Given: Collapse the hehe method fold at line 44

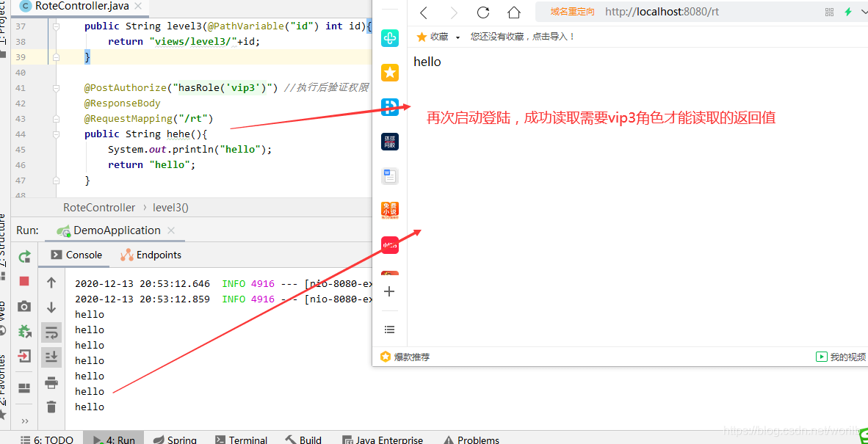Looking at the screenshot, I should click(56, 134).
